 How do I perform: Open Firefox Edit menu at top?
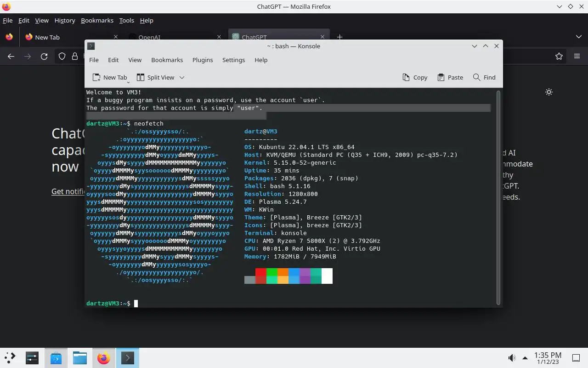(x=24, y=20)
